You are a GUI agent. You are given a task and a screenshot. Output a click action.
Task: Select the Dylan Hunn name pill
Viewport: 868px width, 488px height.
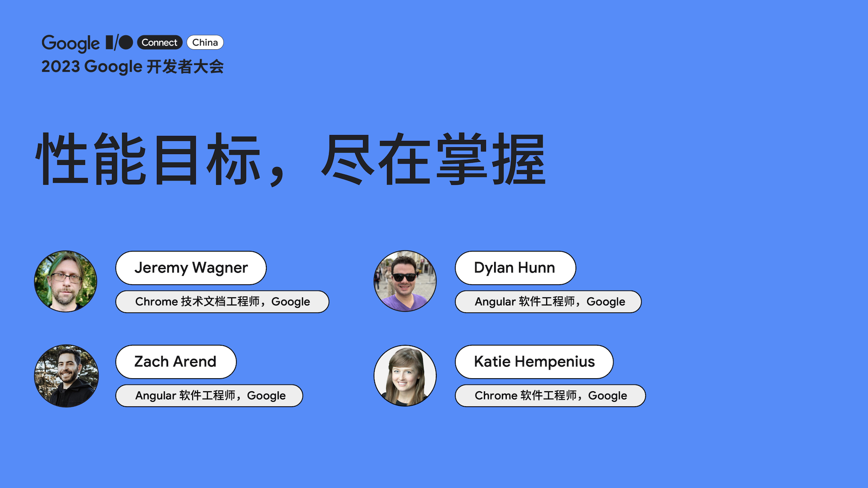pyautogui.click(x=515, y=268)
